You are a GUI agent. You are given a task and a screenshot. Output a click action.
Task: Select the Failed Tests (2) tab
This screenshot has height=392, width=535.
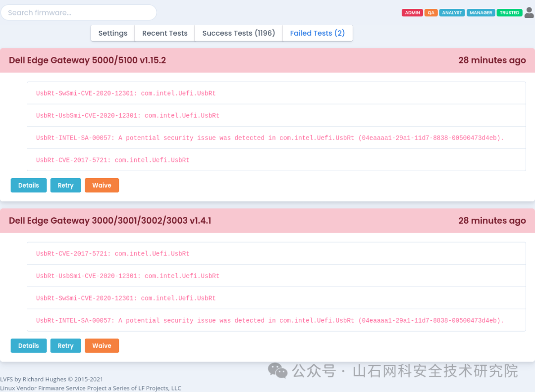(x=318, y=33)
